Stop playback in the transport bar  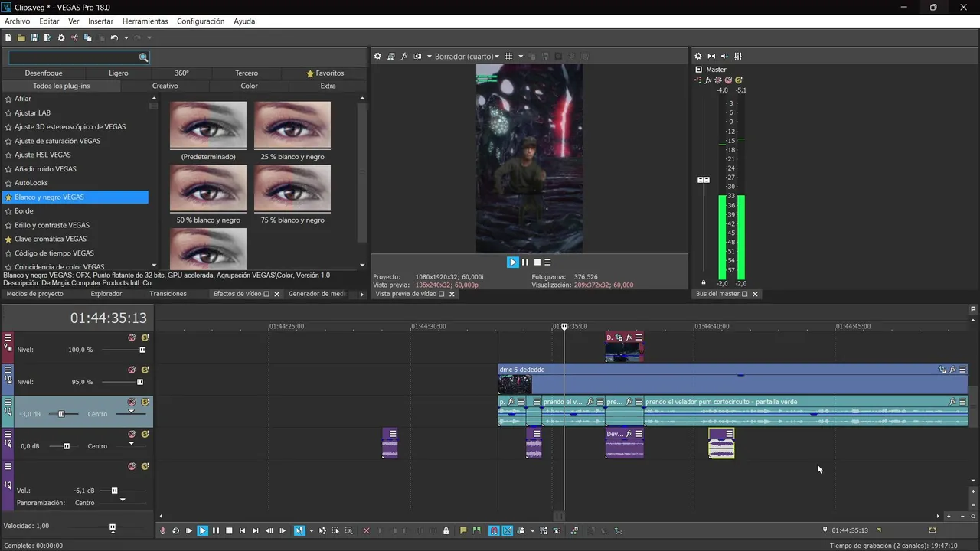point(229,530)
